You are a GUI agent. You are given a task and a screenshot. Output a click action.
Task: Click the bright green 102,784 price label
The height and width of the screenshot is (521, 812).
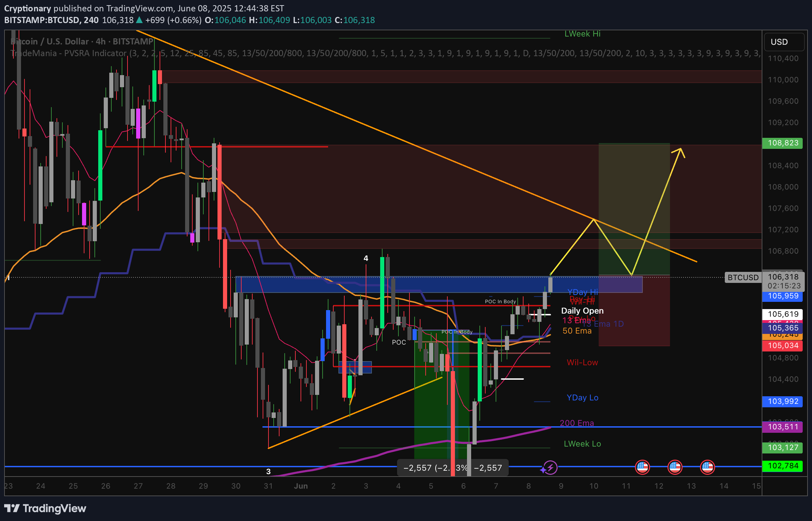pyautogui.click(x=782, y=466)
